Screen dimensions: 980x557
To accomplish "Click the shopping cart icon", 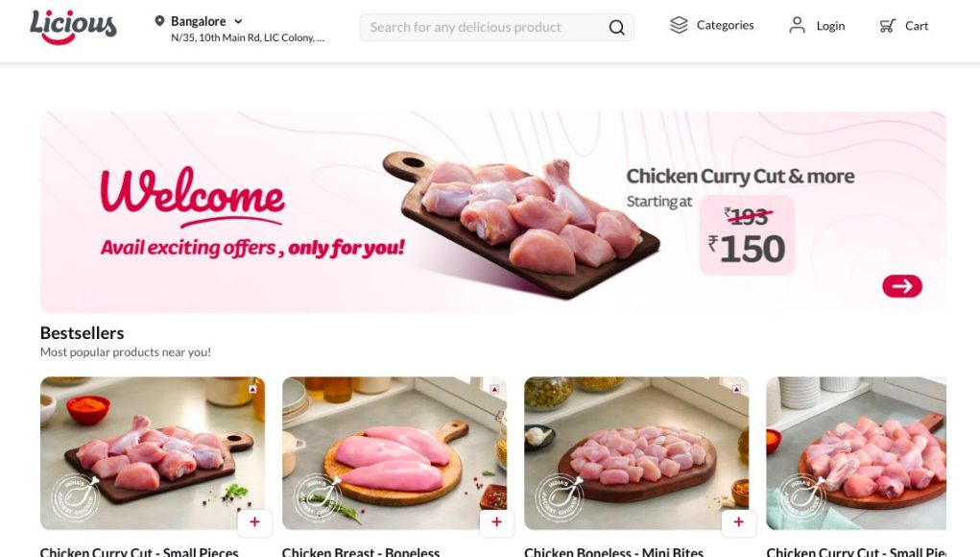I will [x=888, y=26].
